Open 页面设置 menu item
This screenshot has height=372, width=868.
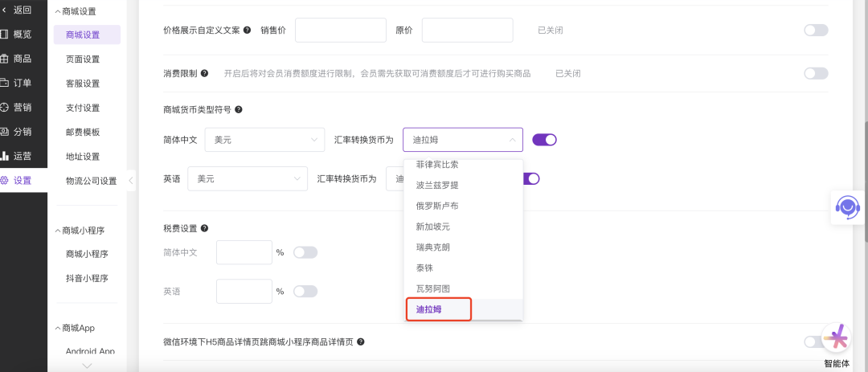(83, 59)
